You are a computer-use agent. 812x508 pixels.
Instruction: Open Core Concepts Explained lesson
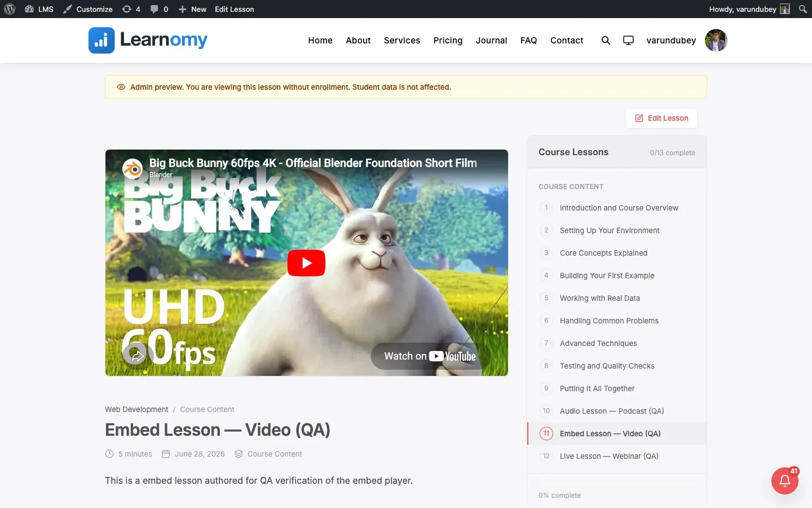(617, 253)
